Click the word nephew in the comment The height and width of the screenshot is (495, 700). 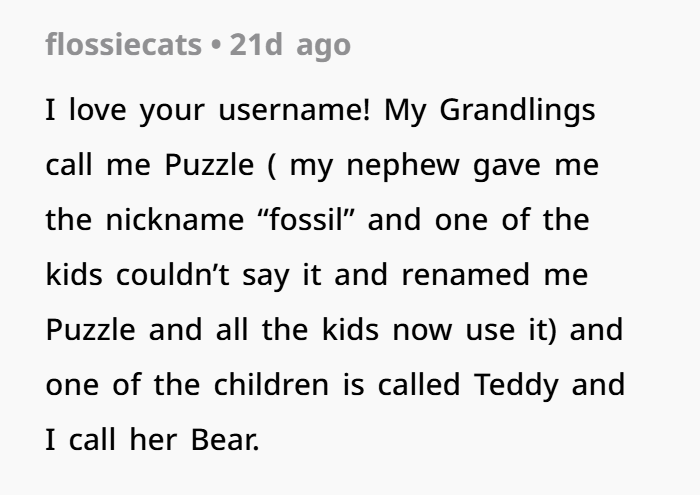(403, 166)
